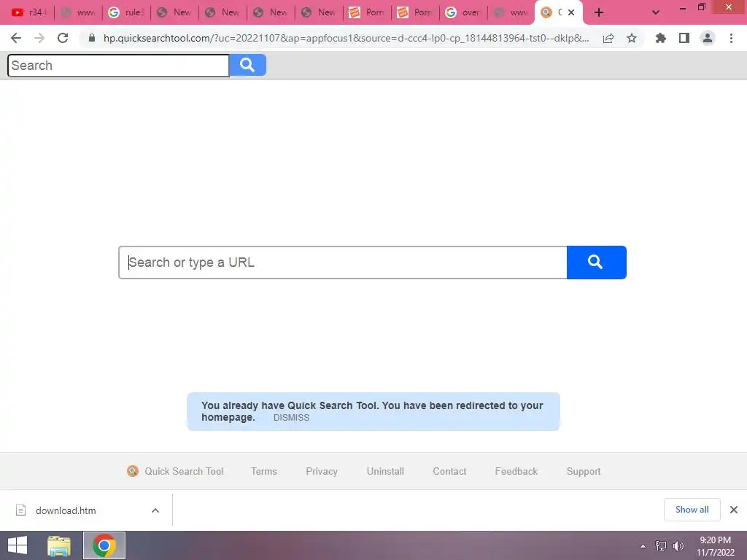Viewport: 747px width, 560px height.
Task: Focus the Search or type a URL box
Action: [343, 262]
